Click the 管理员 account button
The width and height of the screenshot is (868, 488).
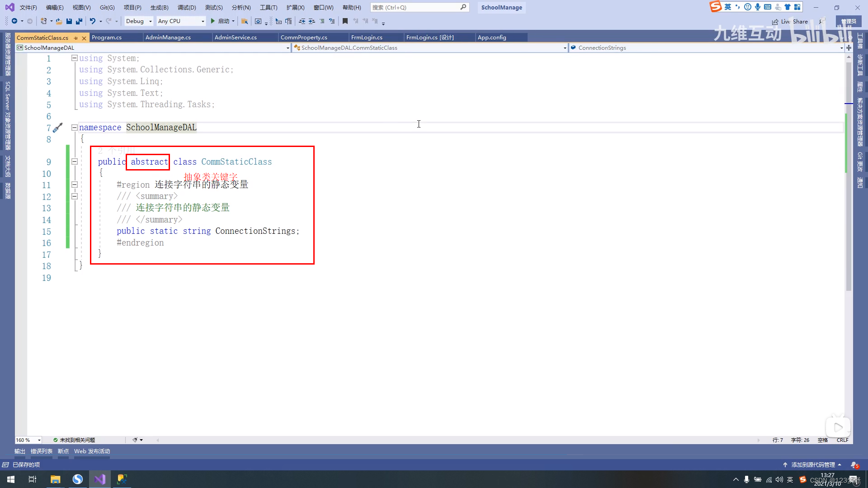point(849,21)
